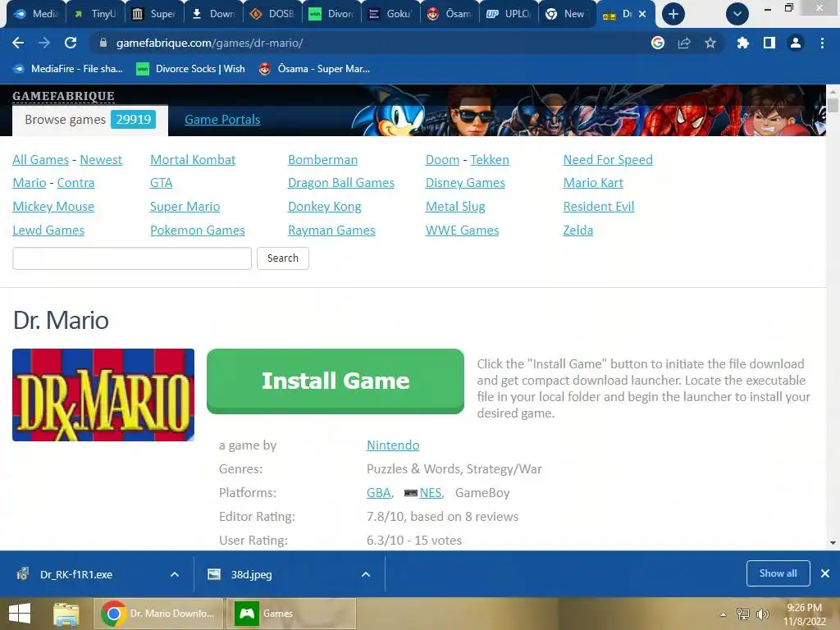The height and width of the screenshot is (630, 840).
Task: Open the Donkey Kong link
Action: point(325,206)
